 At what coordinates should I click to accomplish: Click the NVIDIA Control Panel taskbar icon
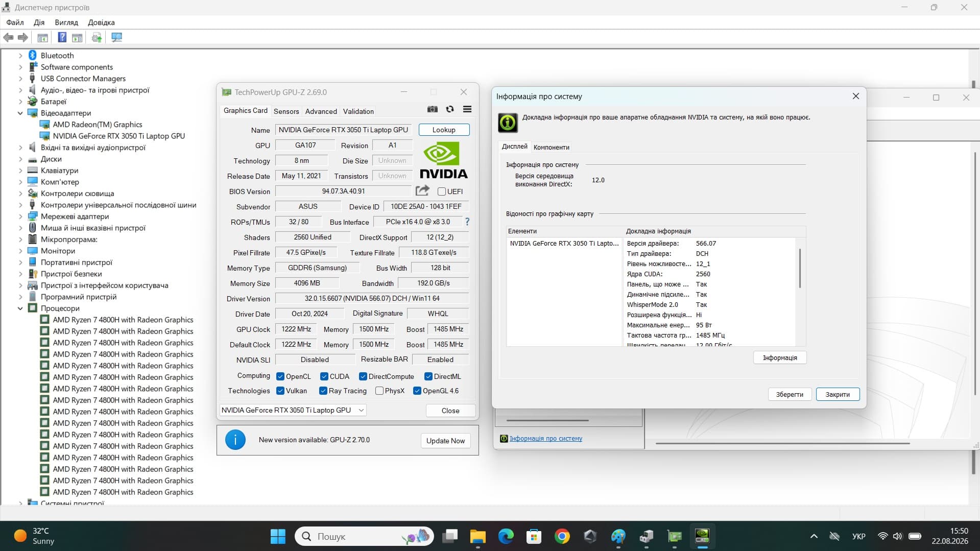click(x=703, y=536)
